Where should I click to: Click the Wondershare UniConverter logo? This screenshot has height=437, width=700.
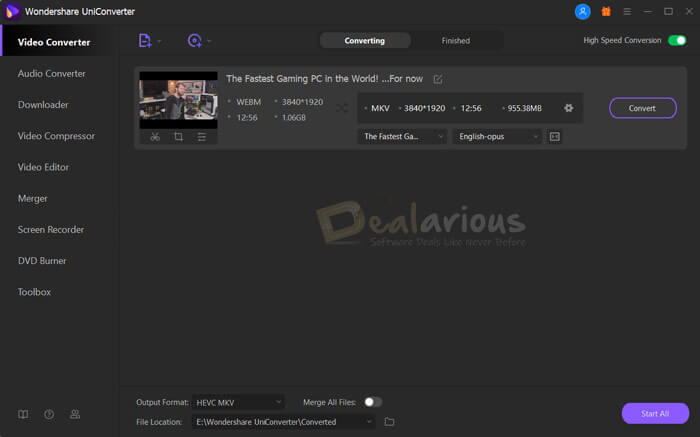coord(12,12)
